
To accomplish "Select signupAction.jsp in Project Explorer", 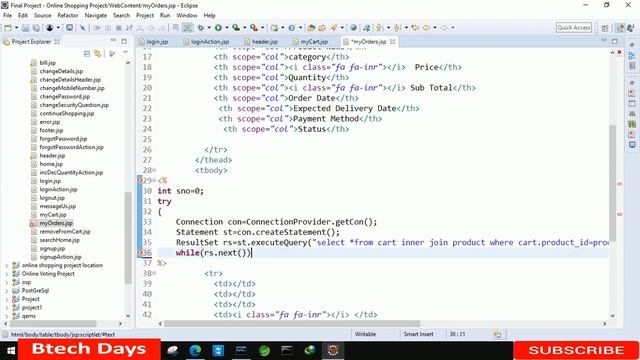I will (60, 257).
